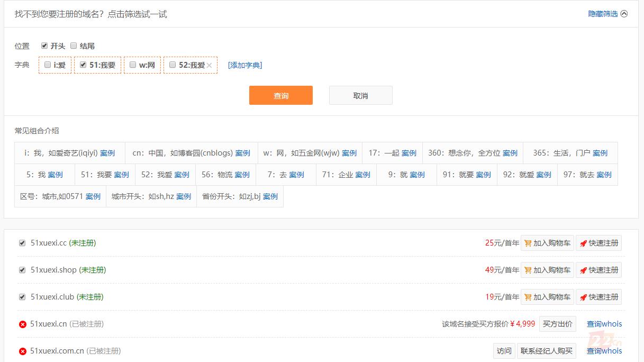Click red error icon beside 51xuexi.cn

coord(23,324)
